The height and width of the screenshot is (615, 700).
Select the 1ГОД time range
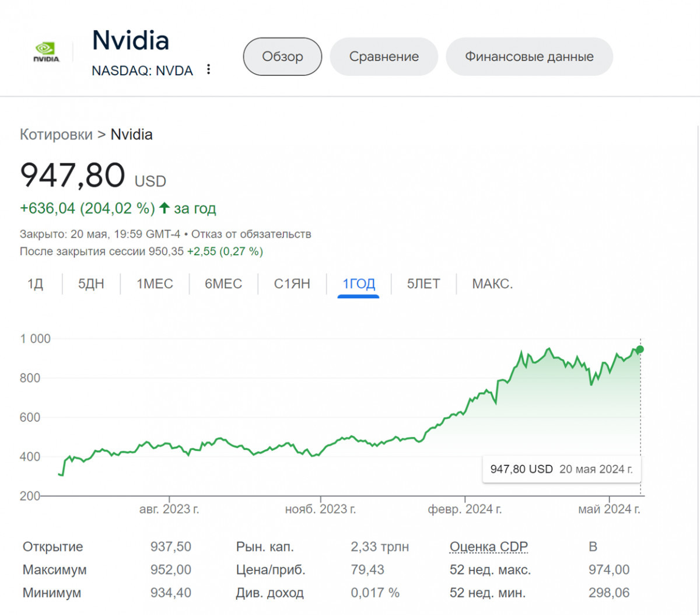(358, 284)
